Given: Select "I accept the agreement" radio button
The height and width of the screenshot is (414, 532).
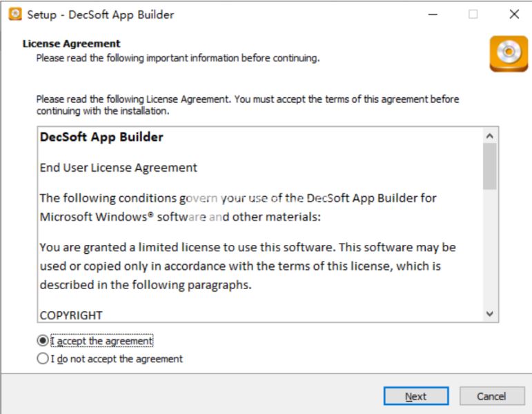Looking at the screenshot, I should point(43,341).
